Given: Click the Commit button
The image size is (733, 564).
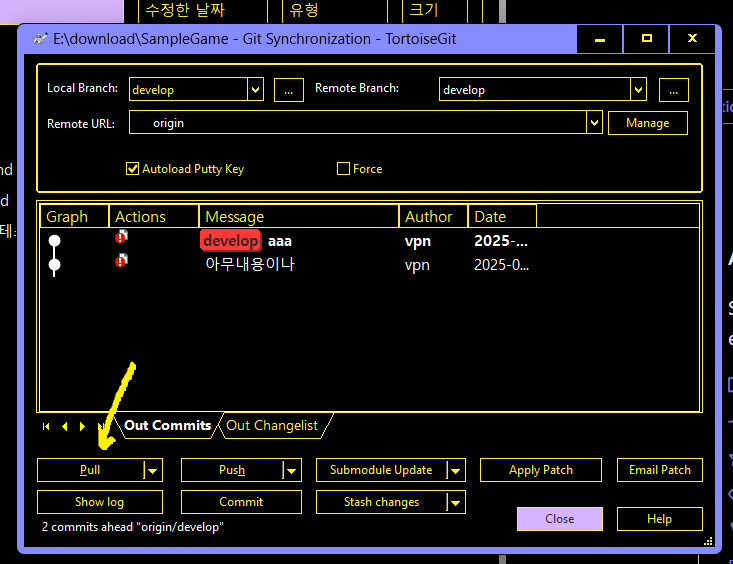Looking at the screenshot, I should click(x=241, y=502).
